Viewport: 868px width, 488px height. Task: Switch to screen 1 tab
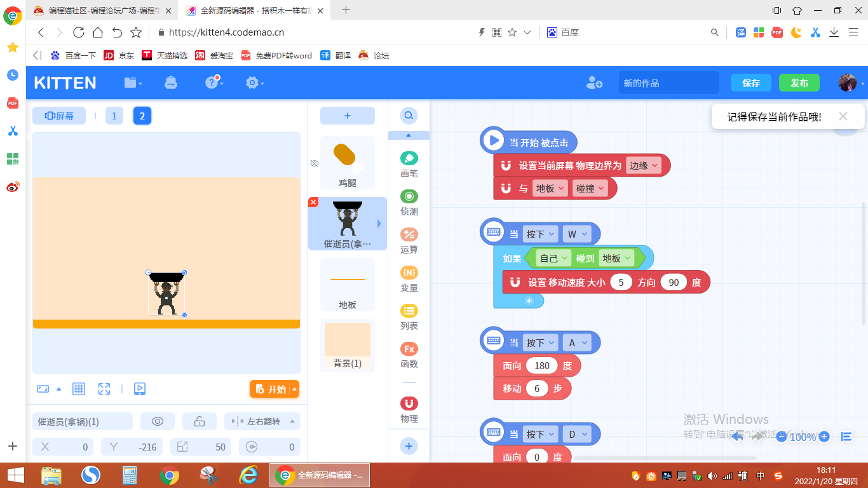(114, 116)
